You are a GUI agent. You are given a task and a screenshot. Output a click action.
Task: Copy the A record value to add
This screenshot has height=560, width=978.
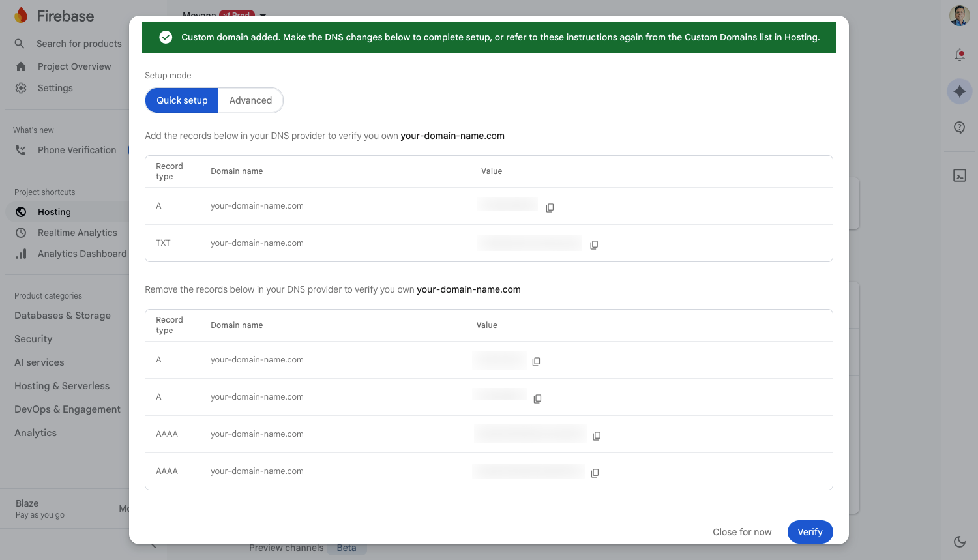(x=550, y=207)
